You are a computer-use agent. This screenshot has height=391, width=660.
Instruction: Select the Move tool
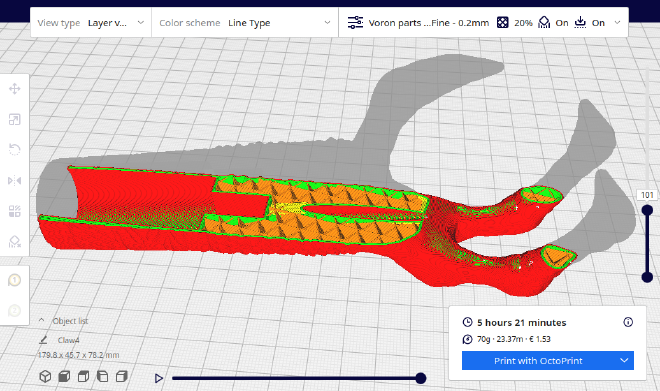14,89
